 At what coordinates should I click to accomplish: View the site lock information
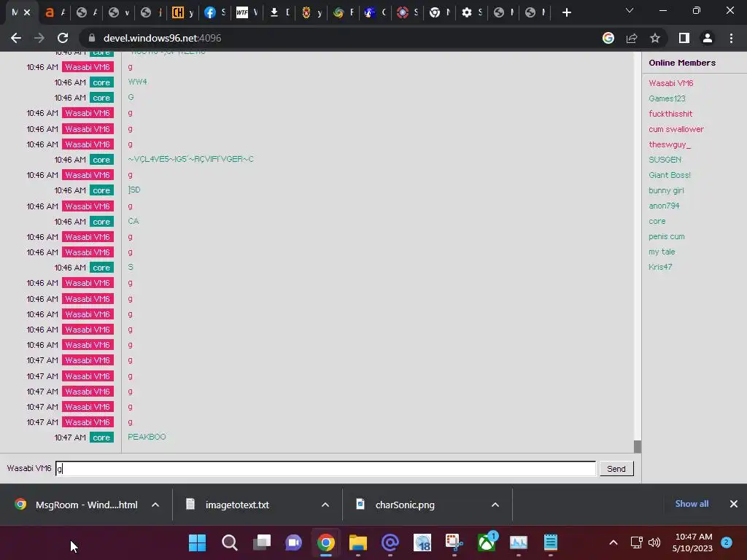point(92,38)
